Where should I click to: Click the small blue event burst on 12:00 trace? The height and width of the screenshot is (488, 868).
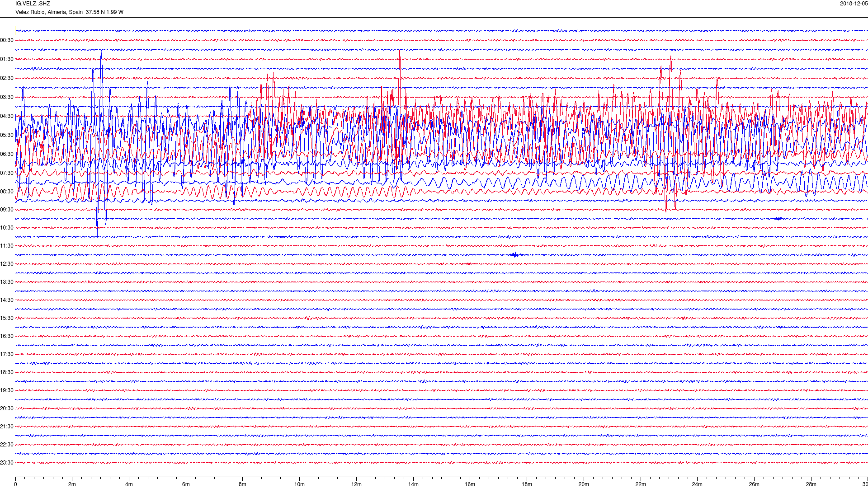[515, 255]
